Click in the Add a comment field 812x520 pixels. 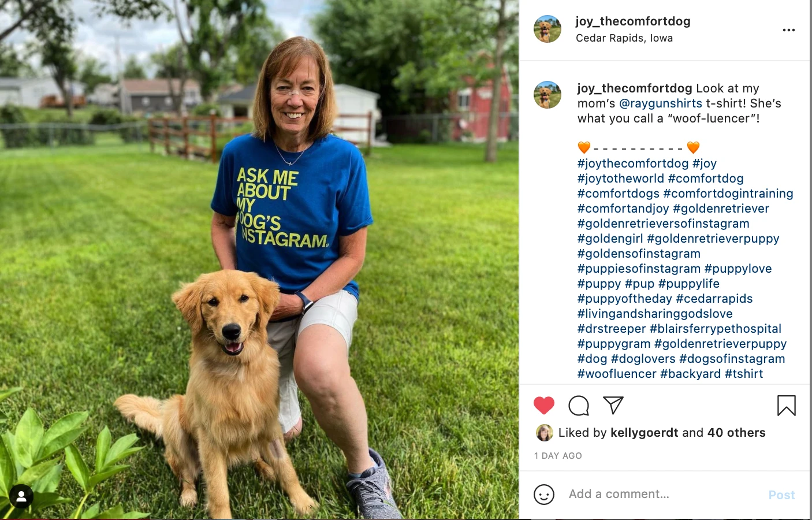click(658, 494)
